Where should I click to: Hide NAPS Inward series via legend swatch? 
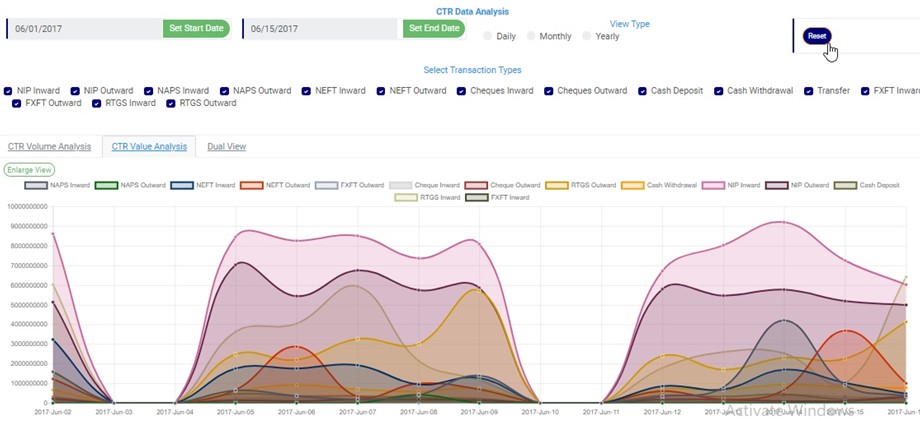(36, 185)
